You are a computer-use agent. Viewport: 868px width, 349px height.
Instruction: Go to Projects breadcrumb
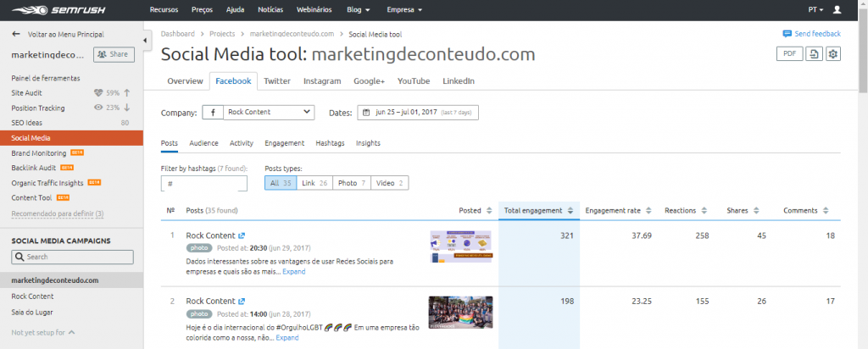pos(222,34)
